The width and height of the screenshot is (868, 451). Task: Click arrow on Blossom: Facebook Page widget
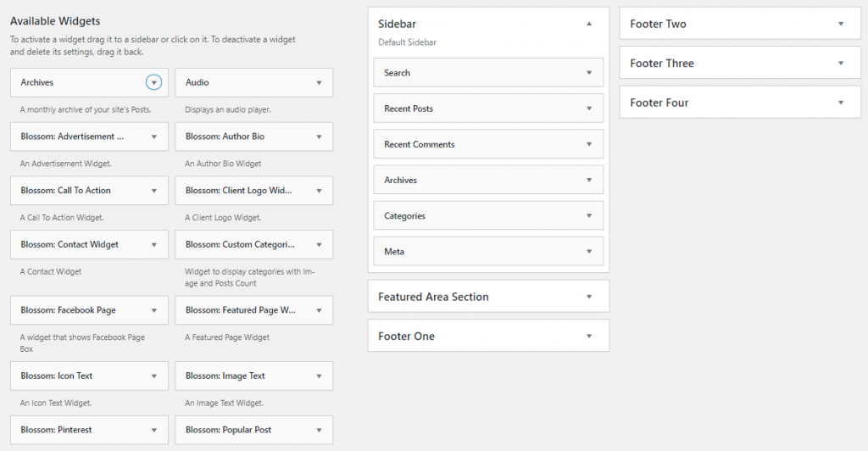click(153, 310)
